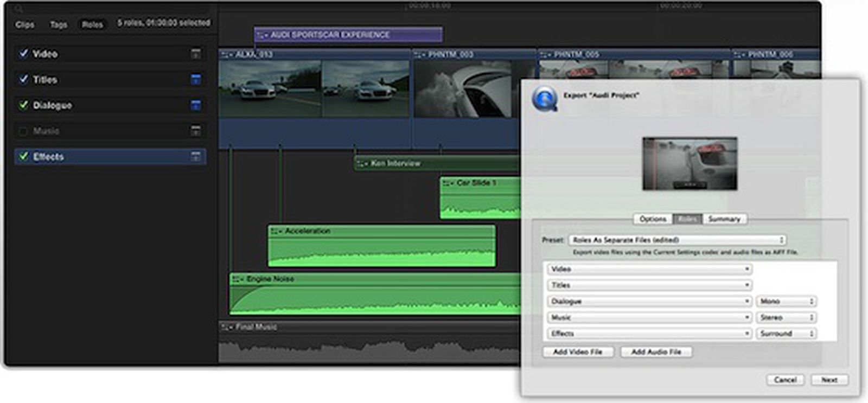The width and height of the screenshot is (868, 403).
Task: Uncheck the Dialogue role checkbox
Action: (24, 105)
